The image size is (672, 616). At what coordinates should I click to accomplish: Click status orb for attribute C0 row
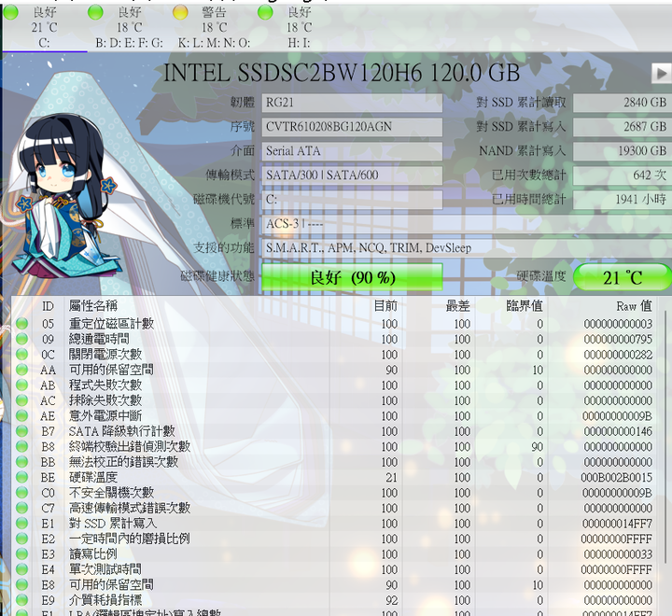click(x=21, y=493)
